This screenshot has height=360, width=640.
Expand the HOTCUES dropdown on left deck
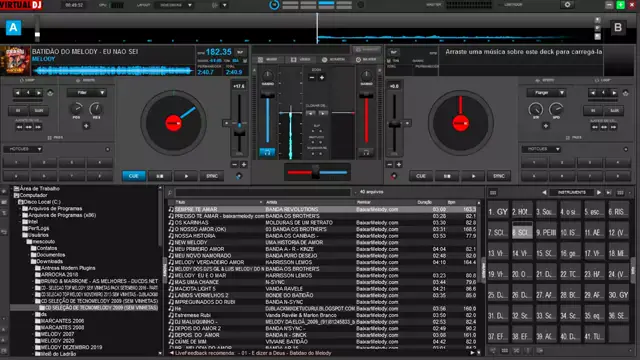coord(23,149)
